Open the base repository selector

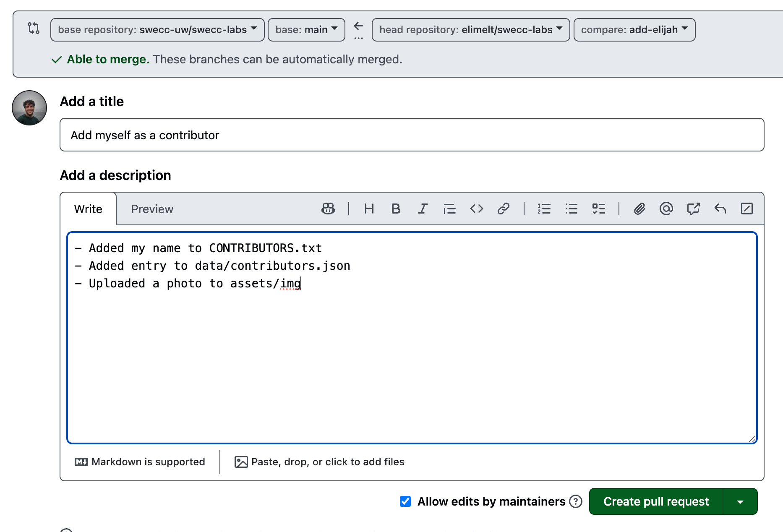coord(157,29)
